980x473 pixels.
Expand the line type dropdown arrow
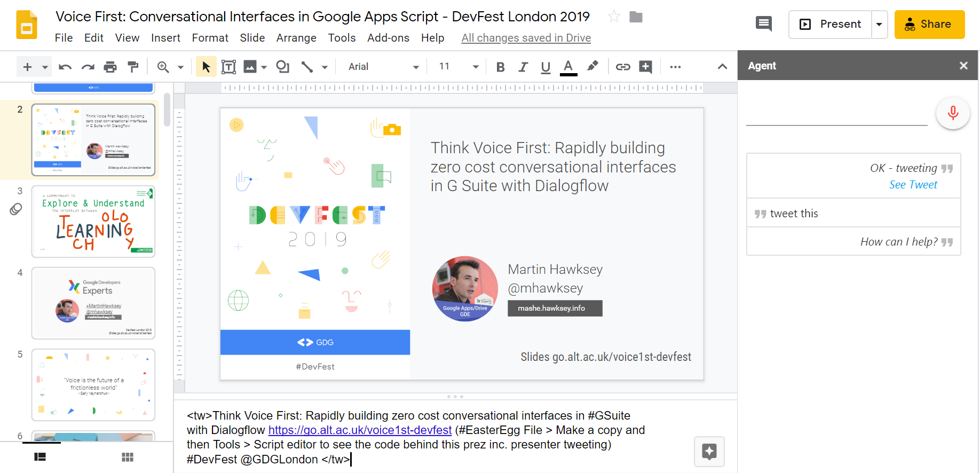(x=325, y=67)
